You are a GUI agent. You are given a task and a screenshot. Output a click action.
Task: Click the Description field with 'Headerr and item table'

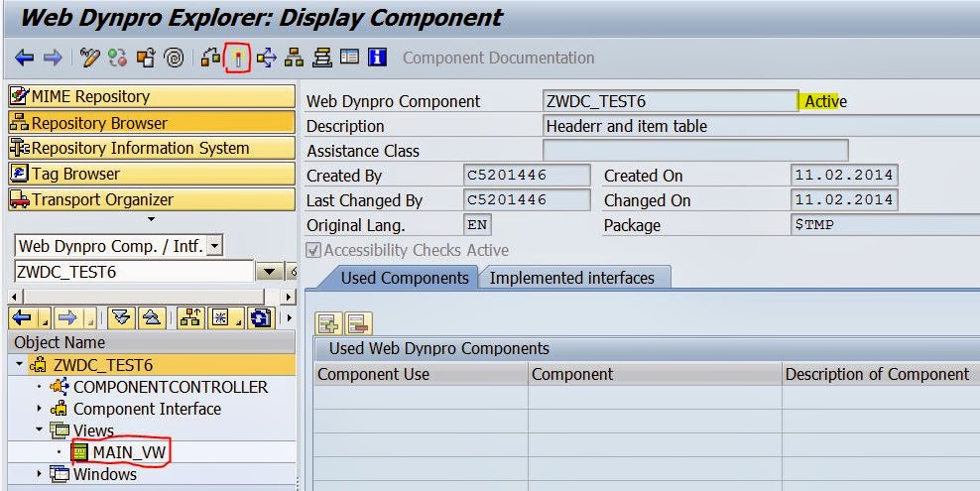tap(761, 126)
